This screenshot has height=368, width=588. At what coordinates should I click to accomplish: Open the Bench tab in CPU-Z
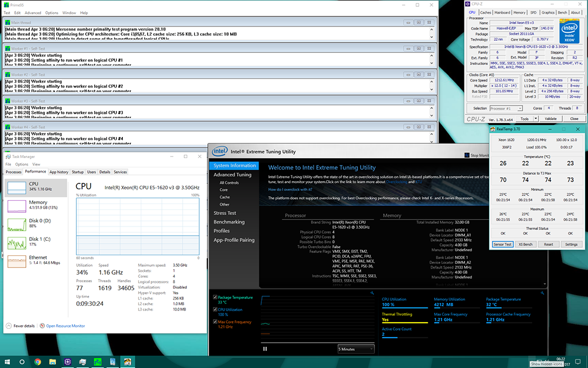[x=563, y=13]
